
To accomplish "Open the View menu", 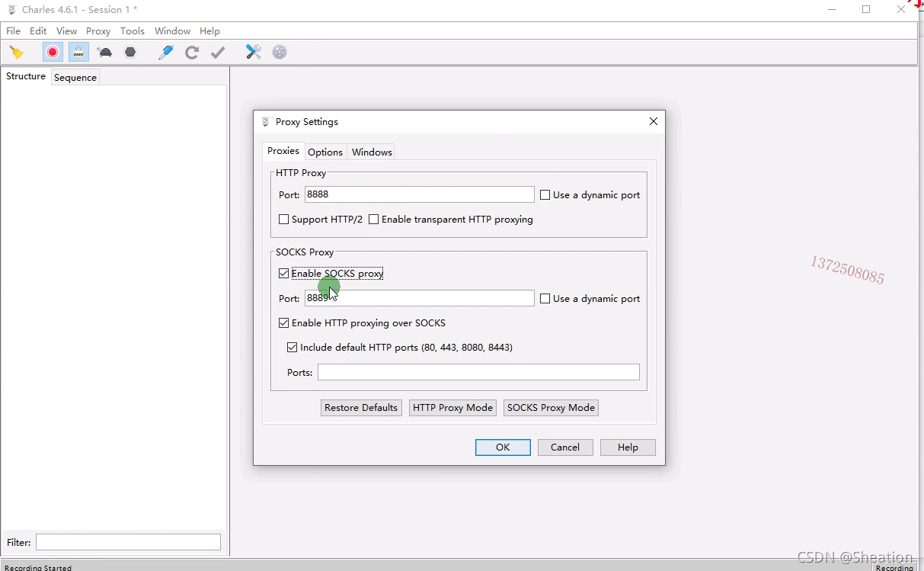I will pos(66,31).
